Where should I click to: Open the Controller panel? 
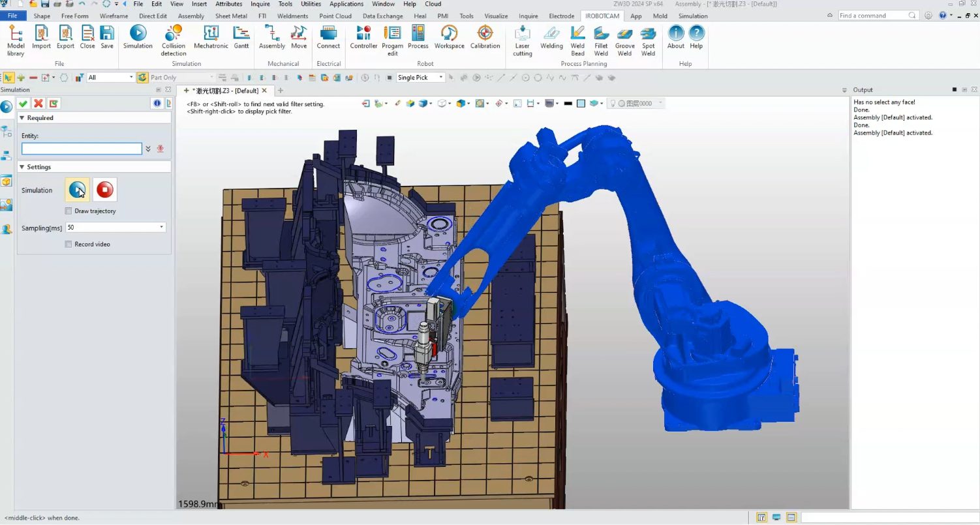coord(363,39)
